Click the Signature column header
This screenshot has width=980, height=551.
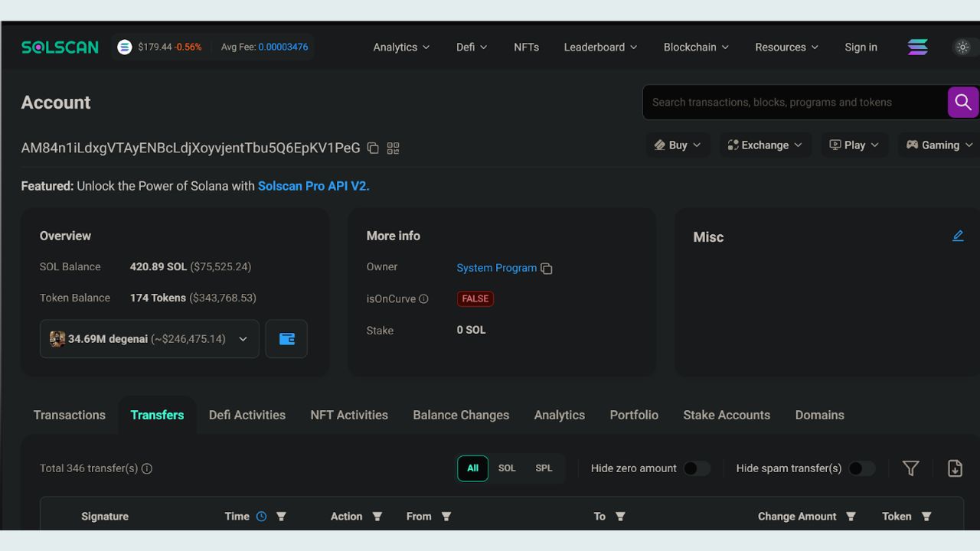105,517
